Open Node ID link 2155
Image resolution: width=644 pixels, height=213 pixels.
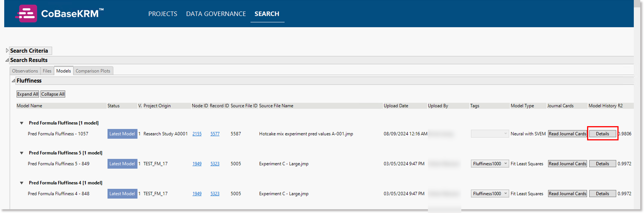point(197,134)
